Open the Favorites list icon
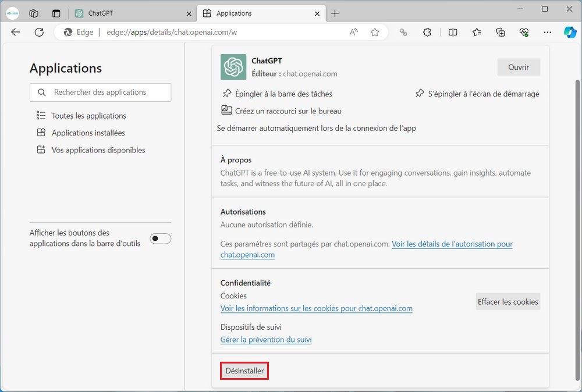Screen dimensions: 582x392 477,33
